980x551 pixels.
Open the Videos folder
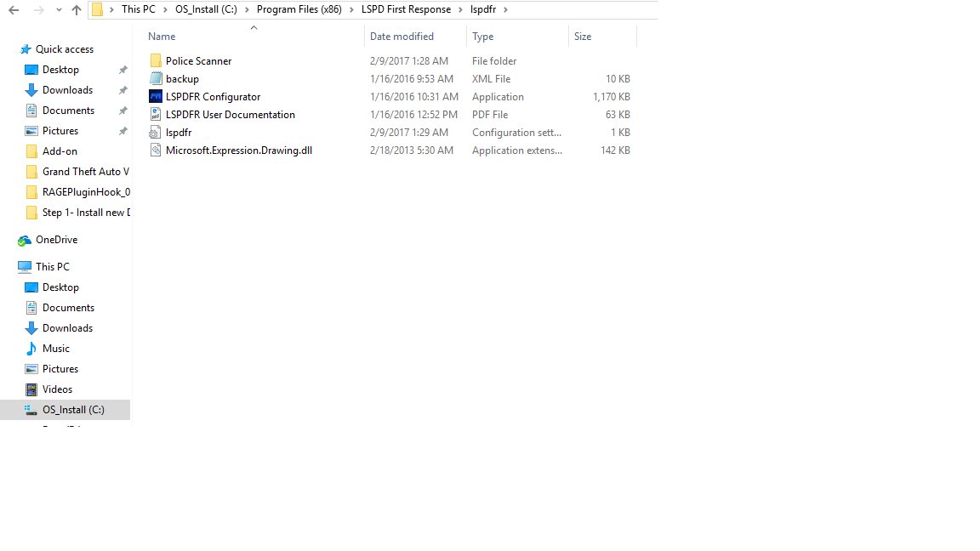pos(57,389)
